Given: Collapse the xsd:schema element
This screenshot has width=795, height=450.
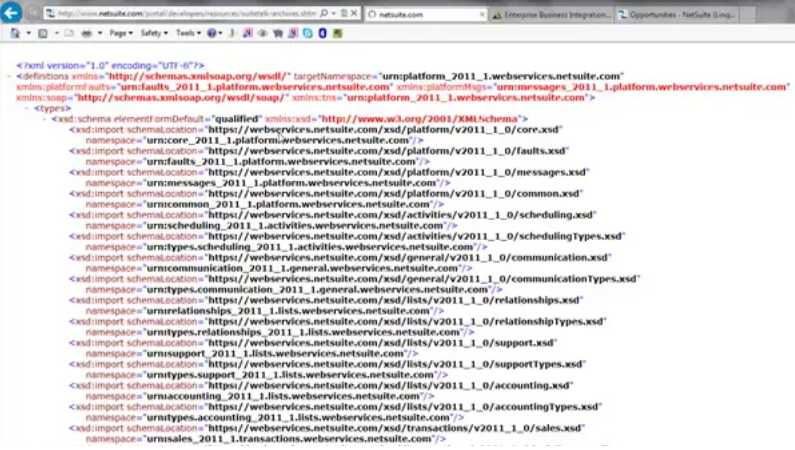Looking at the screenshot, I should (x=45, y=119).
